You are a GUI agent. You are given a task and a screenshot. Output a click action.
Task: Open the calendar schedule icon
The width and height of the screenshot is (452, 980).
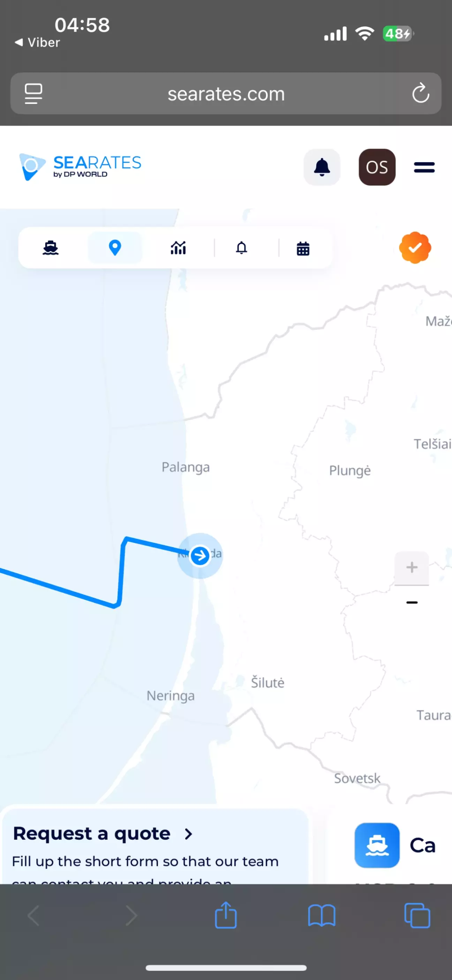click(303, 248)
